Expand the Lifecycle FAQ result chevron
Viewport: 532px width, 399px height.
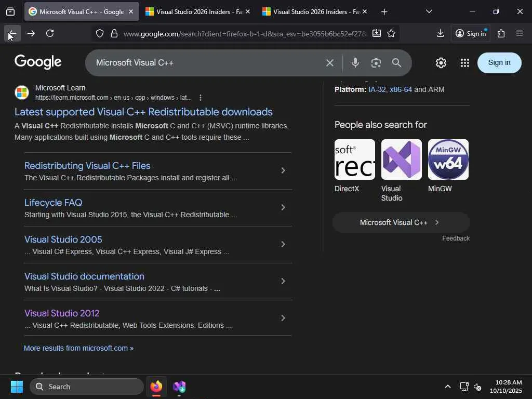click(x=283, y=207)
